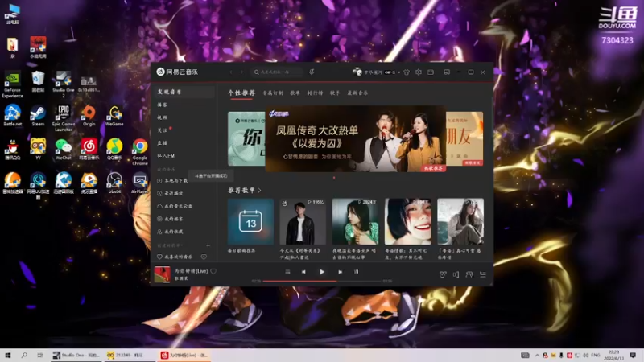Open the 每日歌曲推荐 calendar card
This screenshot has width=644, height=362.
(x=250, y=222)
